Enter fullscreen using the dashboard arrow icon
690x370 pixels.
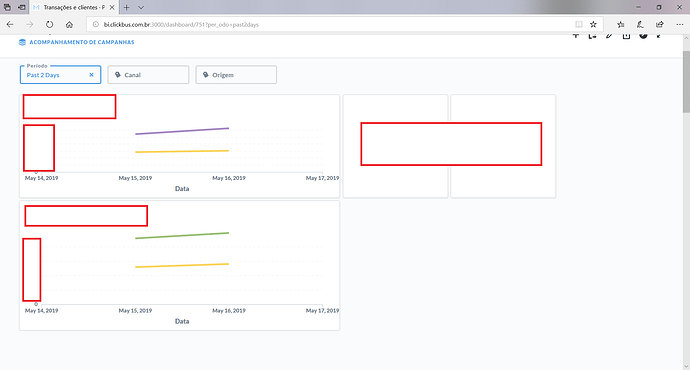point(659,36)
